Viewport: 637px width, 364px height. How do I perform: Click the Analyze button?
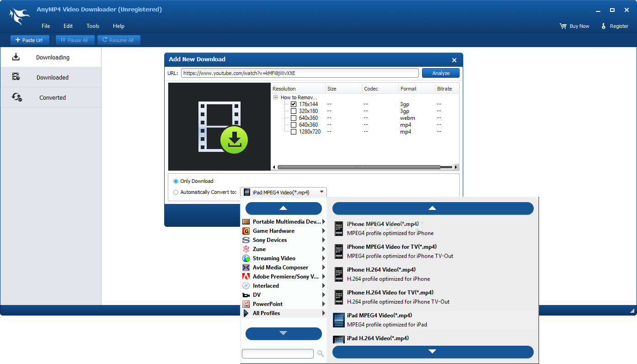tap(441, 73)
